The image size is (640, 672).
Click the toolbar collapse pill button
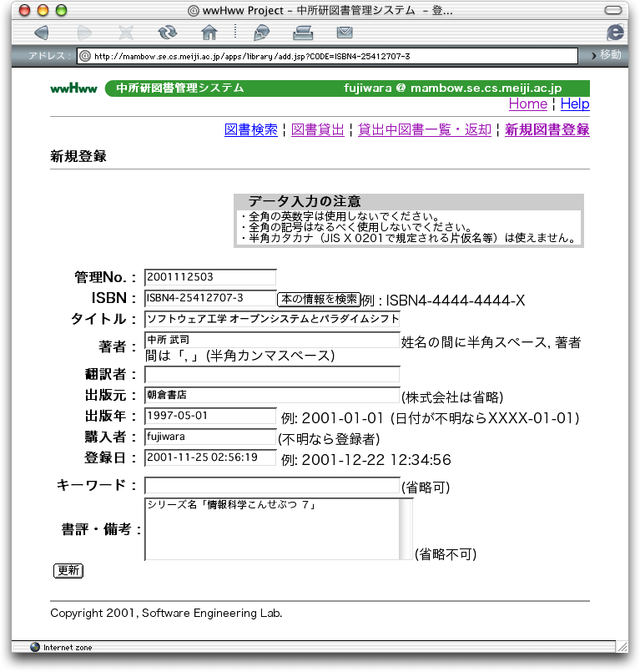[x=613, y=10]
